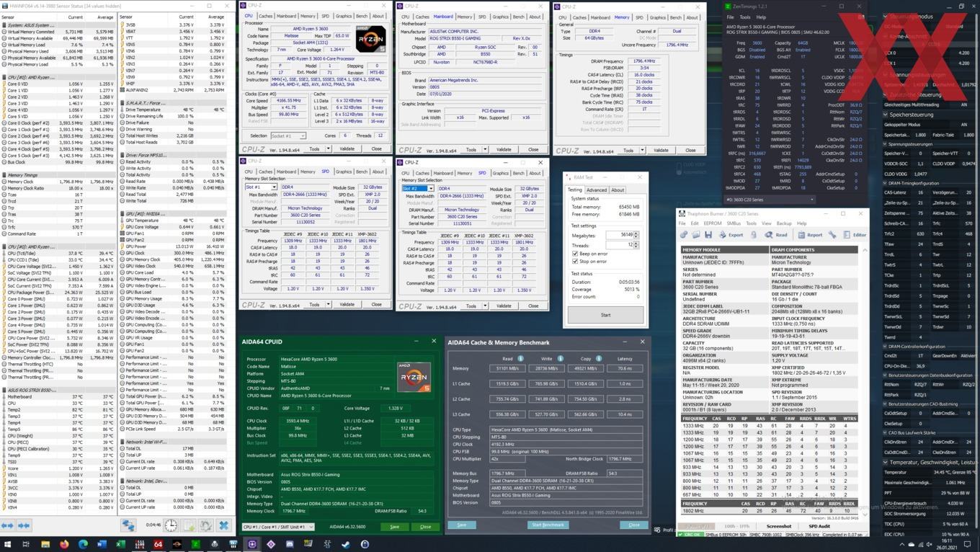Click Close in AIDA64 CPUID window
The height and width of the screenshot is (552, 980).
[x=425, y=527]
